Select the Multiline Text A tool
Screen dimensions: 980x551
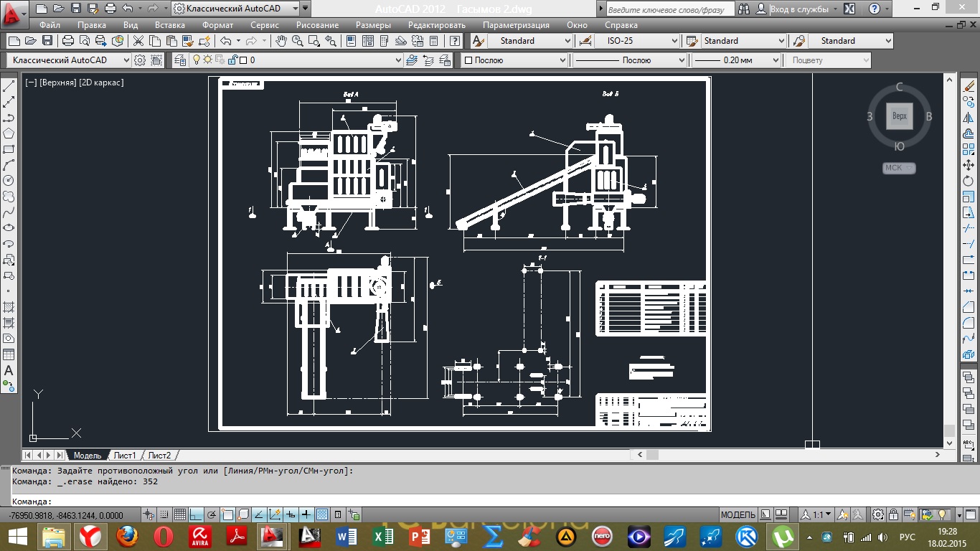click(x=9, y=370)
